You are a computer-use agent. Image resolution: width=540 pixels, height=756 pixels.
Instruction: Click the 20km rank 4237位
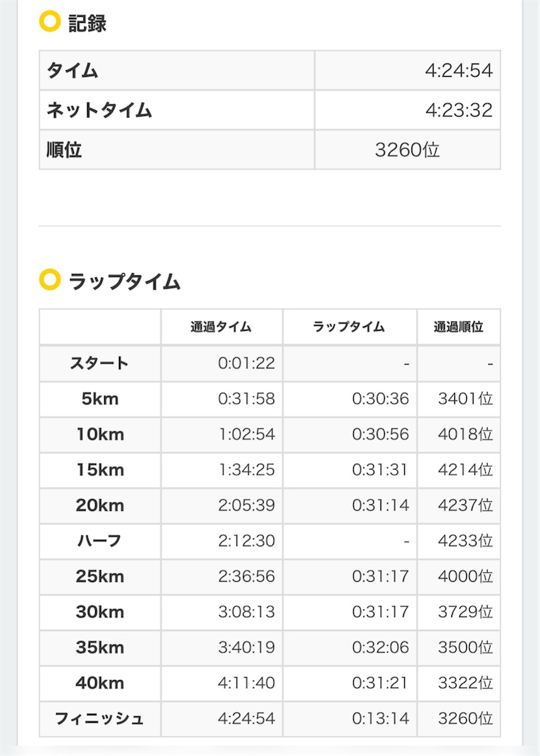465,505
